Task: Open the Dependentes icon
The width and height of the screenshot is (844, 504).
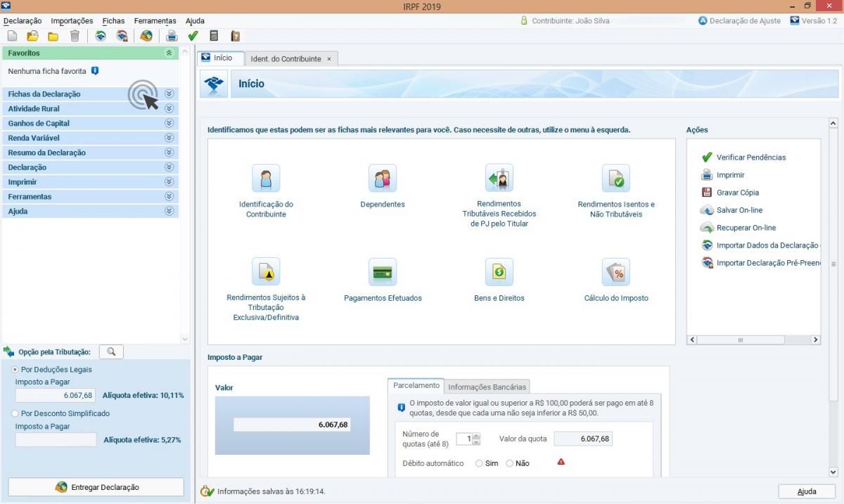Action: point(383,178)
